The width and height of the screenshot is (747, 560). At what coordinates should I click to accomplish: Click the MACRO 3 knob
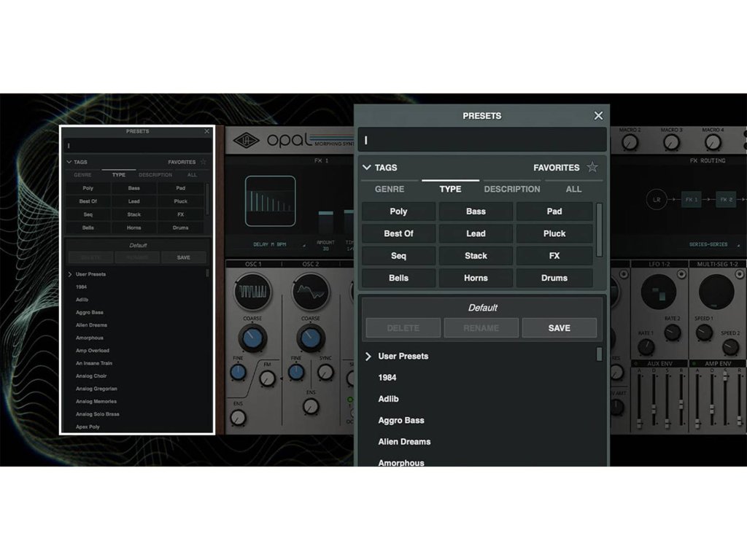[671, 142]
